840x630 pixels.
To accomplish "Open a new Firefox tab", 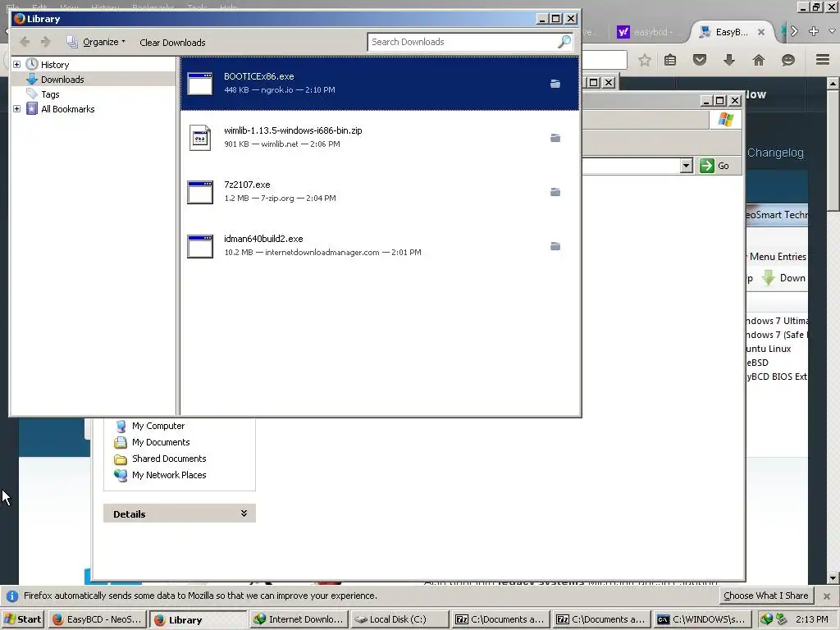I will (x=814, y=32).
